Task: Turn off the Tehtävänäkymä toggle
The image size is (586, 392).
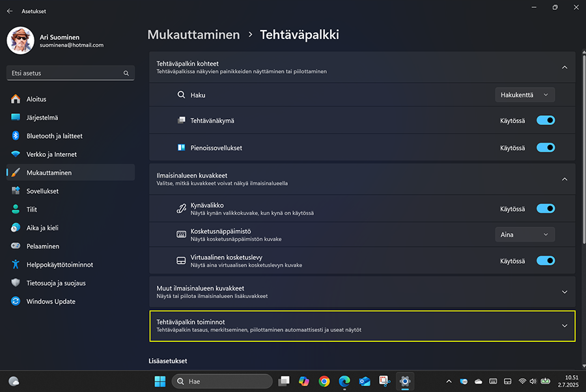Action: 546,120
